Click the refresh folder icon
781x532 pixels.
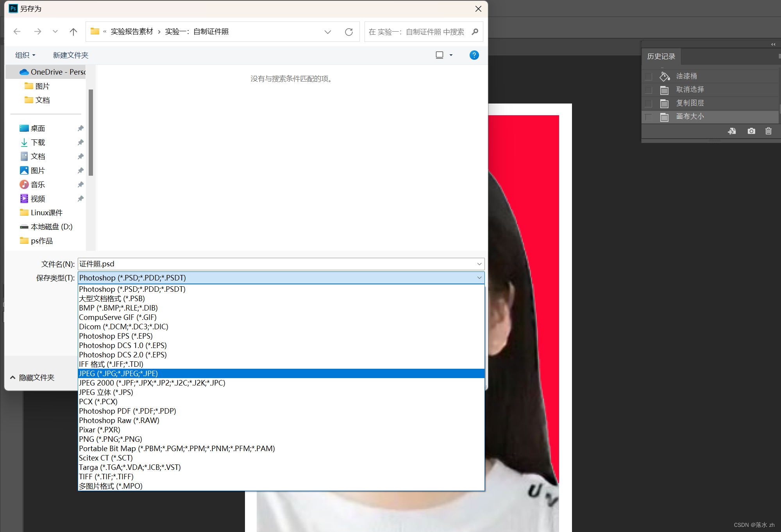tap(349, 32)
